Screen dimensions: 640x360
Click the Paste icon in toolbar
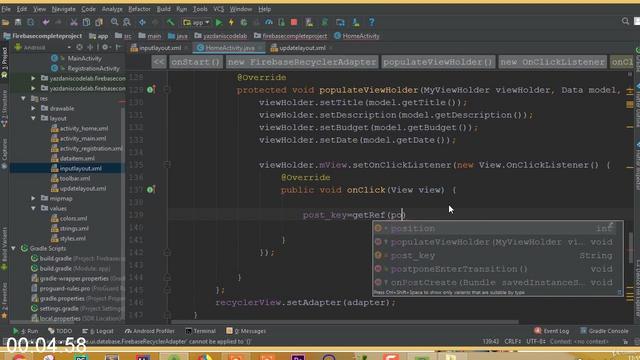(x=99, y=22)
